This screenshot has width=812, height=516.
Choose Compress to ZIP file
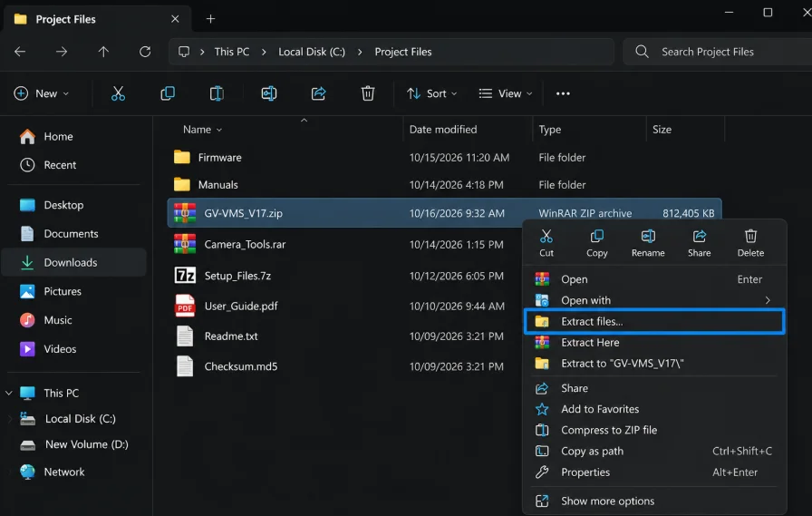pyautogui.click(x=654, y=430)
